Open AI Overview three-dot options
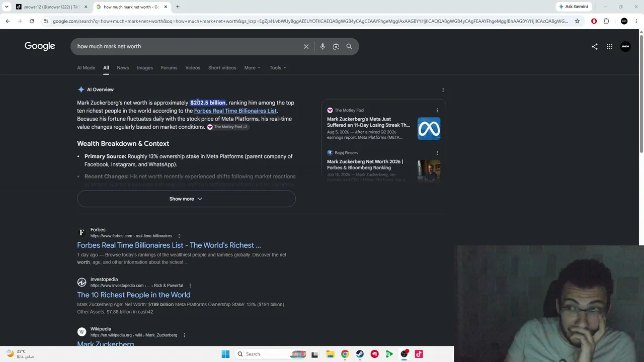Image resolution: width=644 pixels, height=362 pixels. click(x=443, y=89)
